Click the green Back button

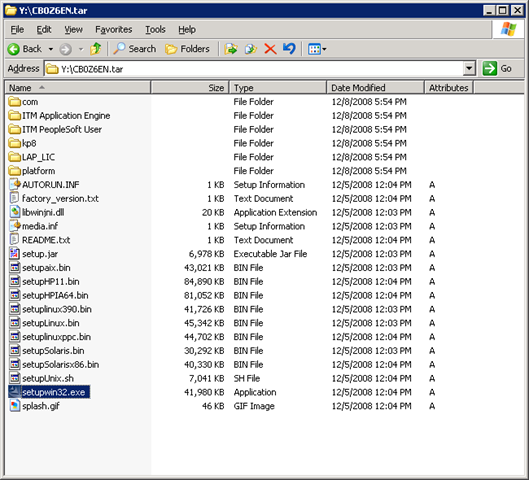click(25, 49)
